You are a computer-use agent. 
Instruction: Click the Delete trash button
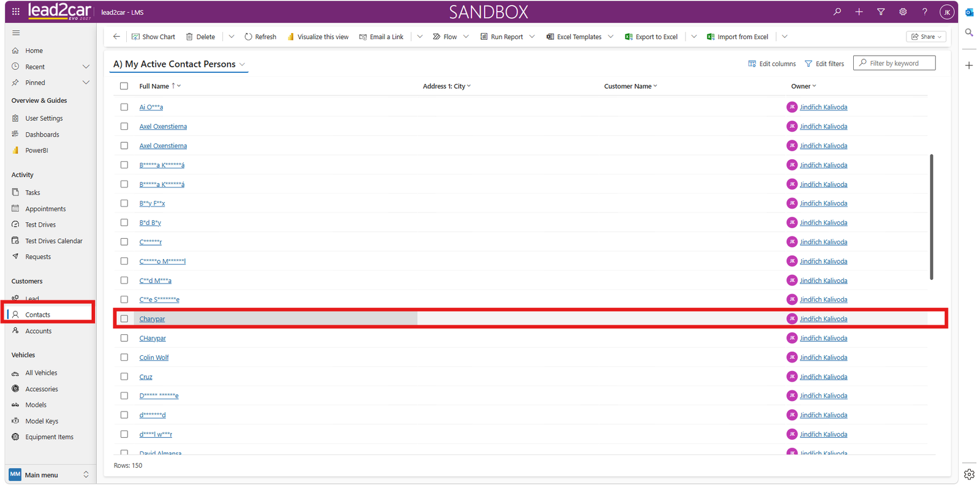click(200, 37)
